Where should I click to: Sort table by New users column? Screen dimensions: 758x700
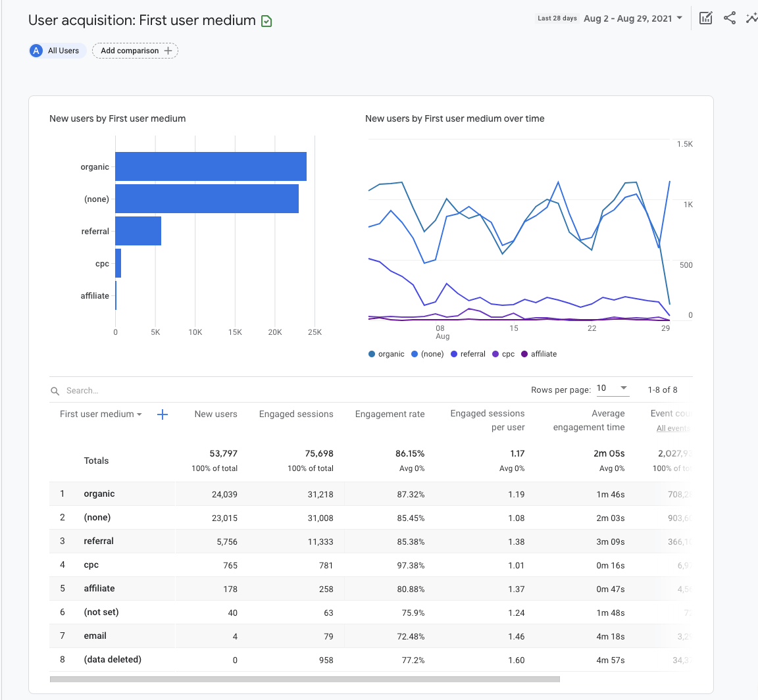(x=216, y=414)
